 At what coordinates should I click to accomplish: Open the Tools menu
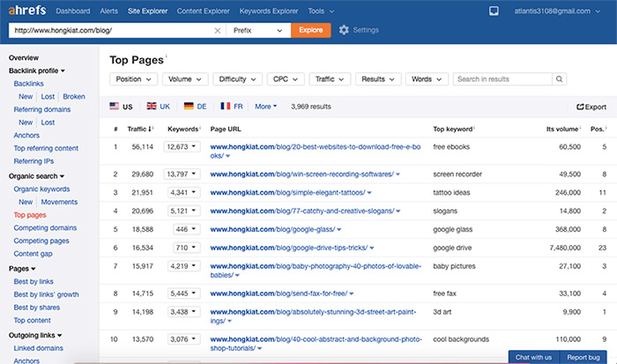(x=321, y=11)
